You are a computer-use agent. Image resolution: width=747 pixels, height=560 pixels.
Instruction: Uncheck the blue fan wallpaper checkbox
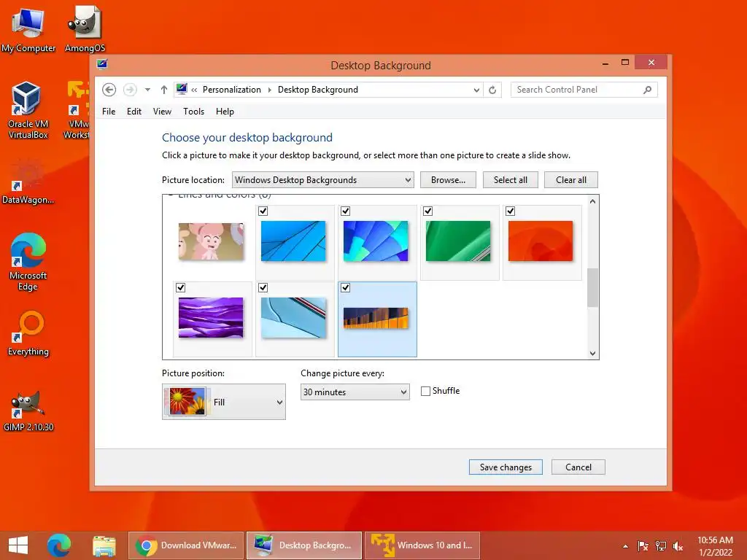345,211
